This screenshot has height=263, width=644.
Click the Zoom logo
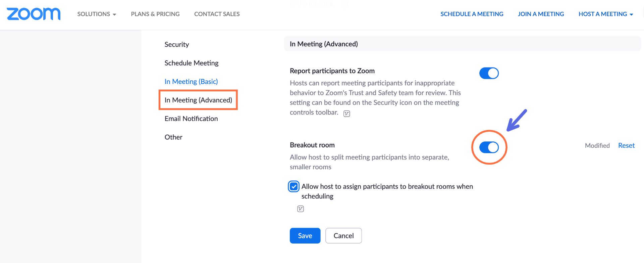click(34, 14)
